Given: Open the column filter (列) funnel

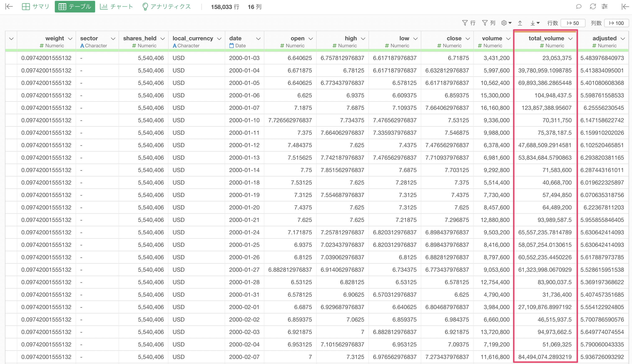Looking at the screenshot, I should pyautogui.click(x=488, y=23).
